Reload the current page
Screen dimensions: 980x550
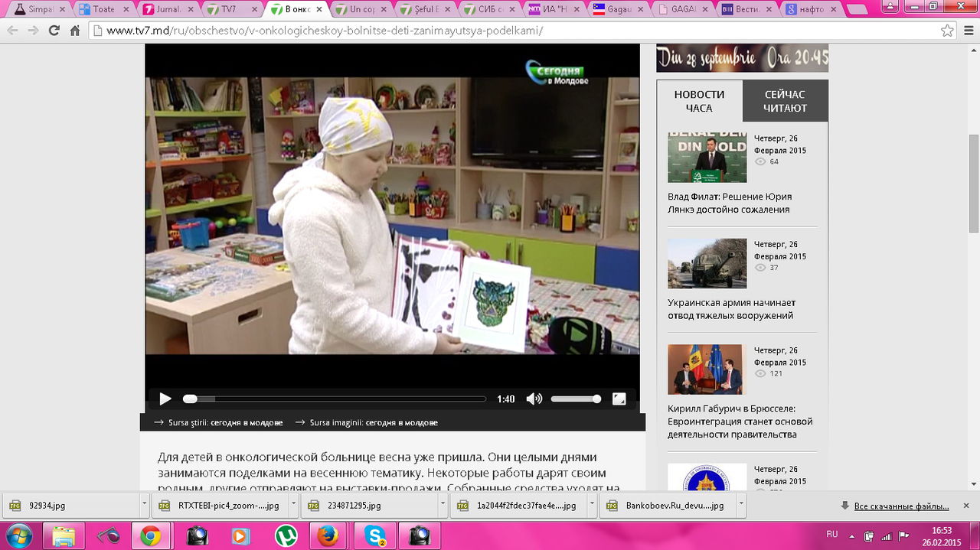click(54, 31)
